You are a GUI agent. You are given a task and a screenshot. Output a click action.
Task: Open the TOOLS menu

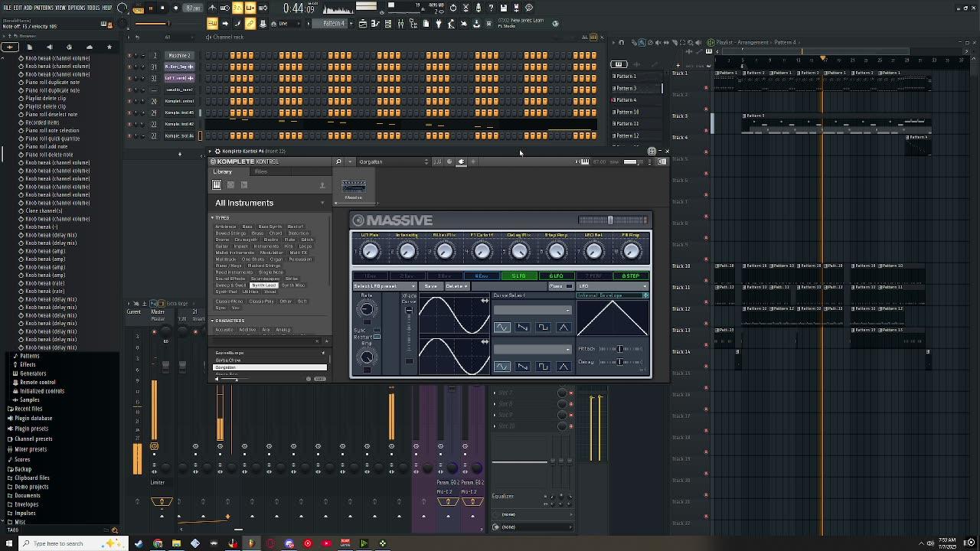[93, 8]
